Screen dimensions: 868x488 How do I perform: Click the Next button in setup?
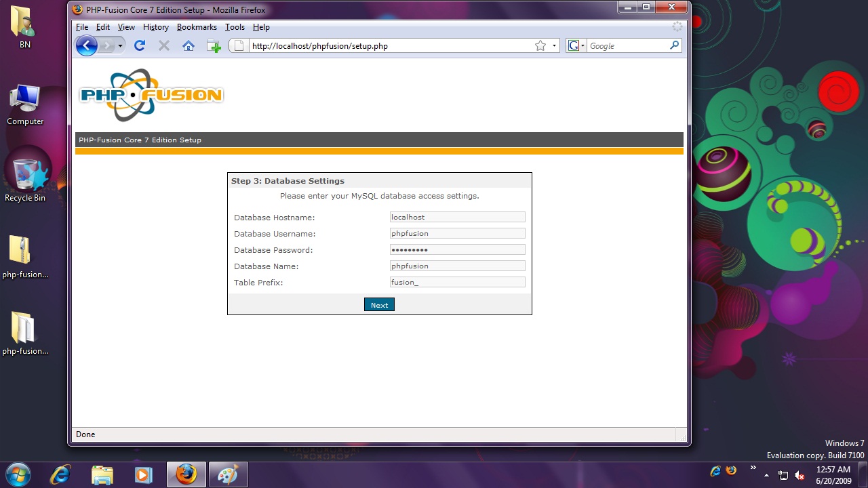pyautogui.click(x=379, y=305)
